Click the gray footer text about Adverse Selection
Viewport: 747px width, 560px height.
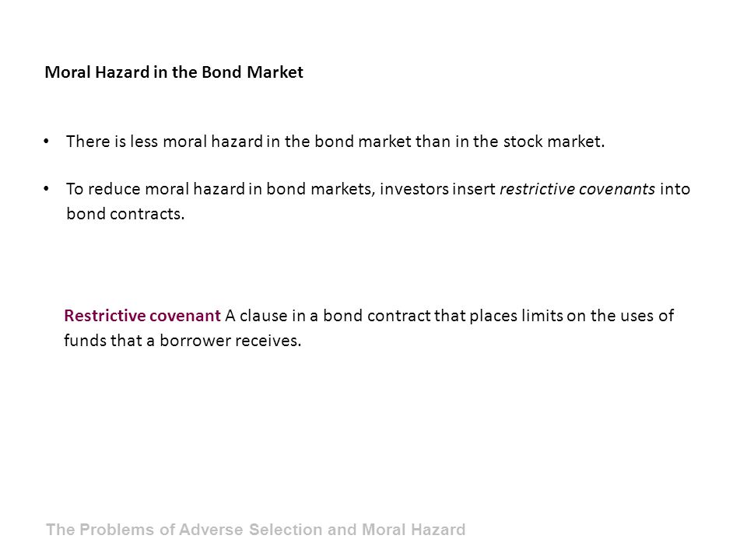pos(256,530)
